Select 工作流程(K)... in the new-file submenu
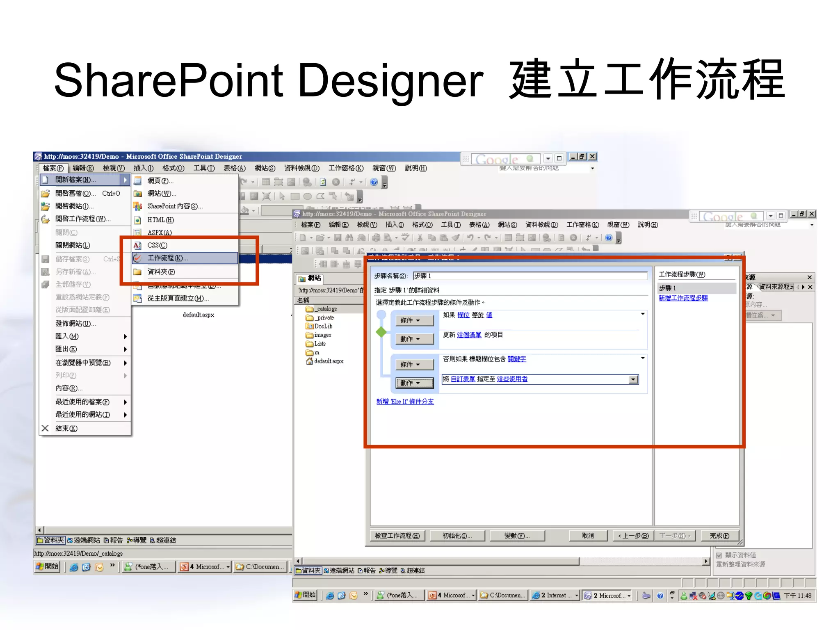 (185, 258)
